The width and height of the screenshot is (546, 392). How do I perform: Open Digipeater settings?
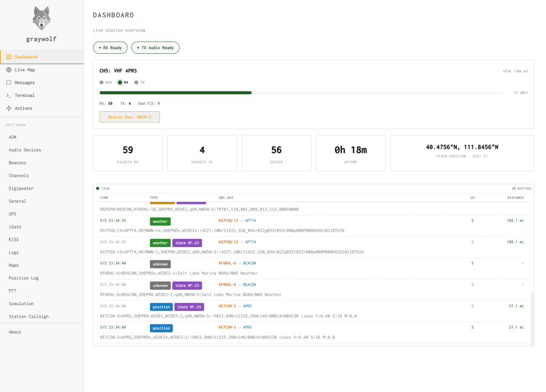[x=42, y=188]
